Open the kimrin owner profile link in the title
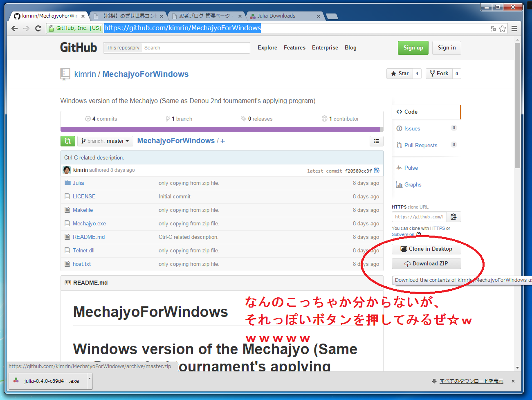The height and width of the screenshot is (400, 532). point(85,74)
